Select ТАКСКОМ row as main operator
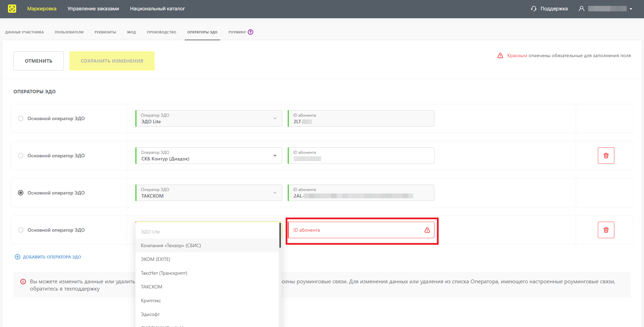 click(x=21, y=193)
